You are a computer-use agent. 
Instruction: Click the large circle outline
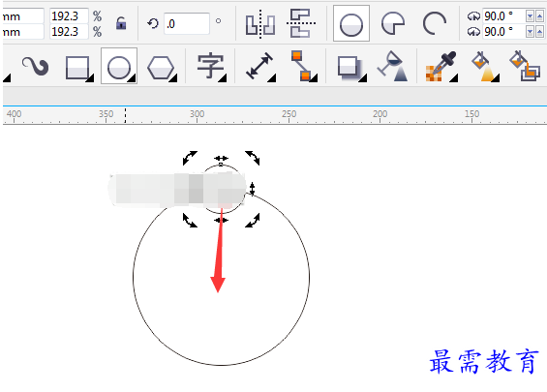221,365
